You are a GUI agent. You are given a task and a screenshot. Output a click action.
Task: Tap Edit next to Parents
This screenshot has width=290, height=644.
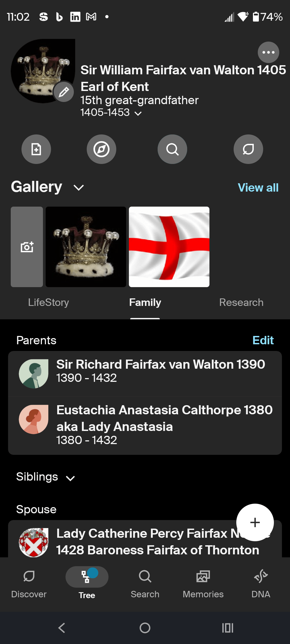[x=263, y=340]
